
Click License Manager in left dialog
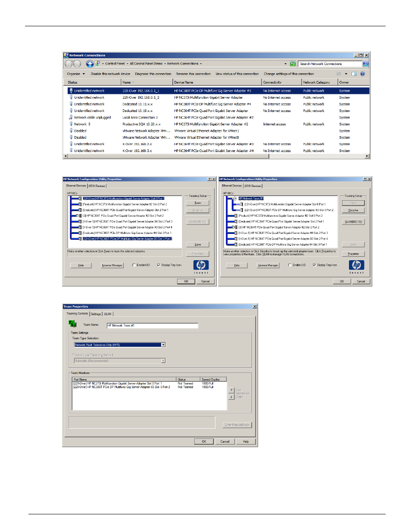pos(112,265)
